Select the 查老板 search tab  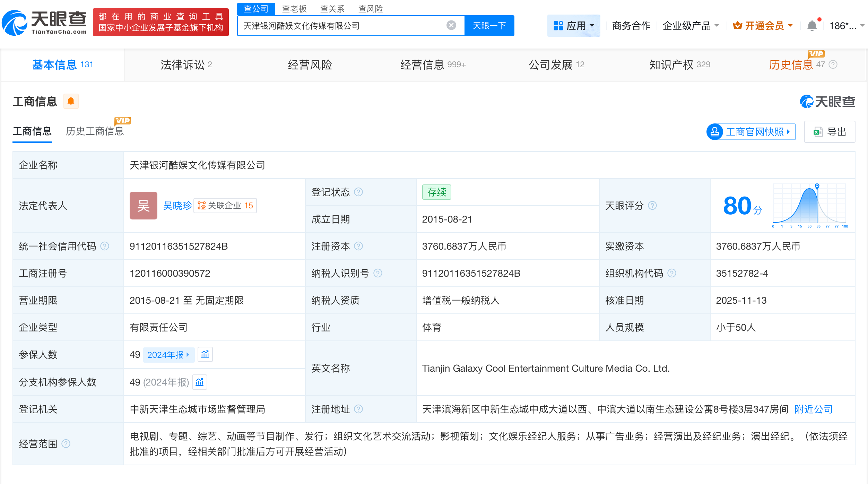(x=294, y=8)
